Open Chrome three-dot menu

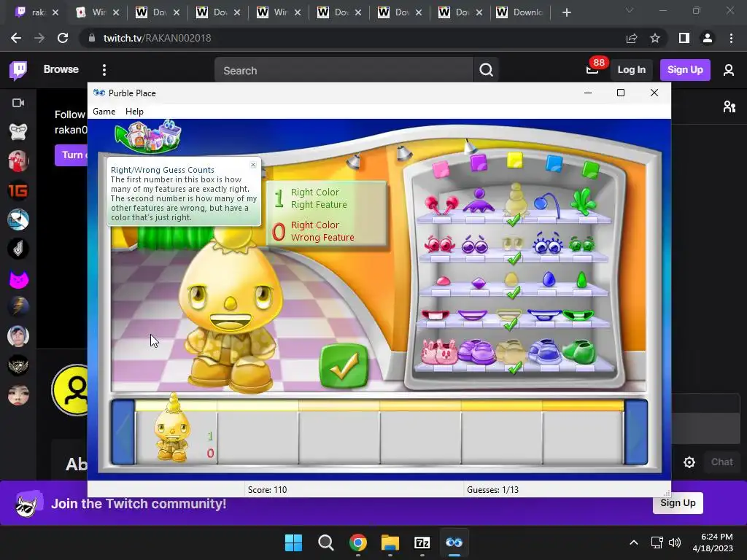[x=731, y=38]
